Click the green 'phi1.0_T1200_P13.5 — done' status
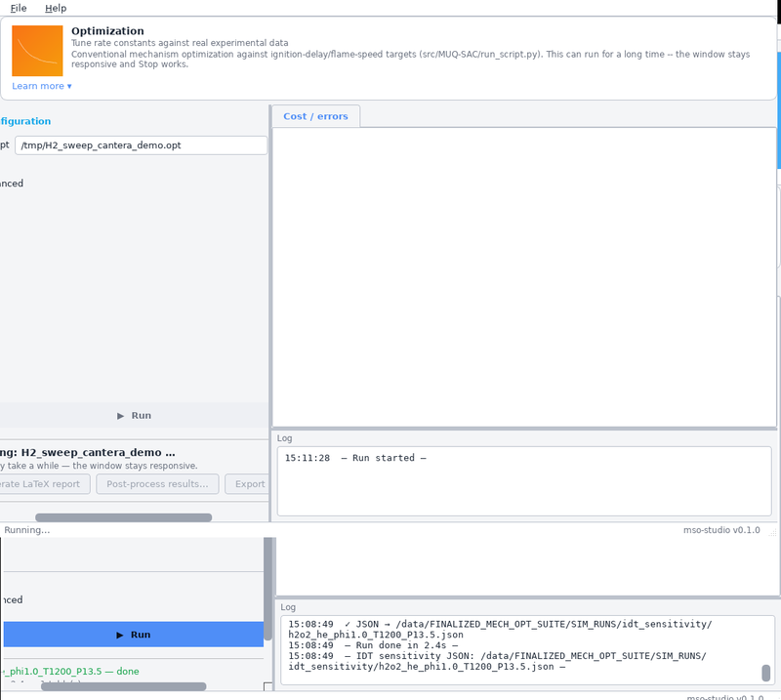Viewport: 781px width, 700px height. 69,671
